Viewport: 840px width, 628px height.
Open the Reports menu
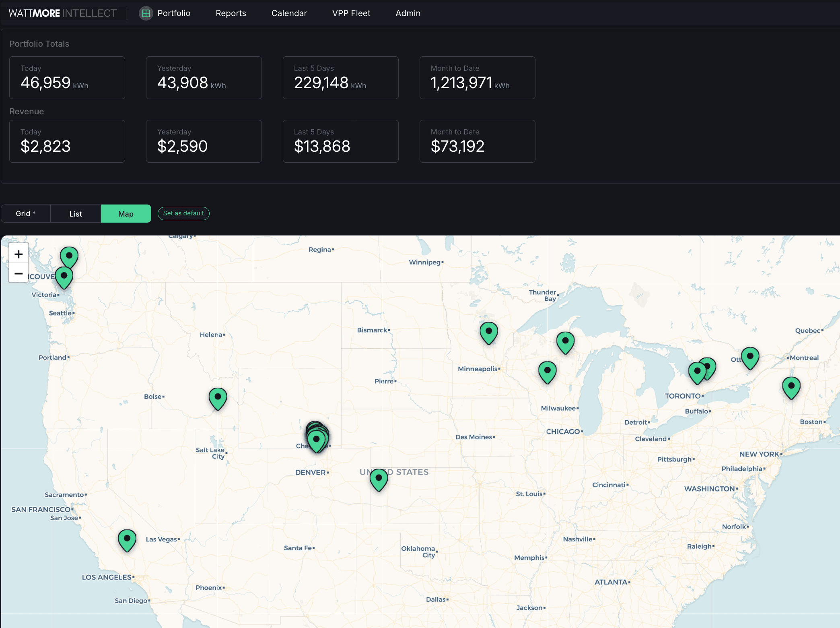click(231, 13)
